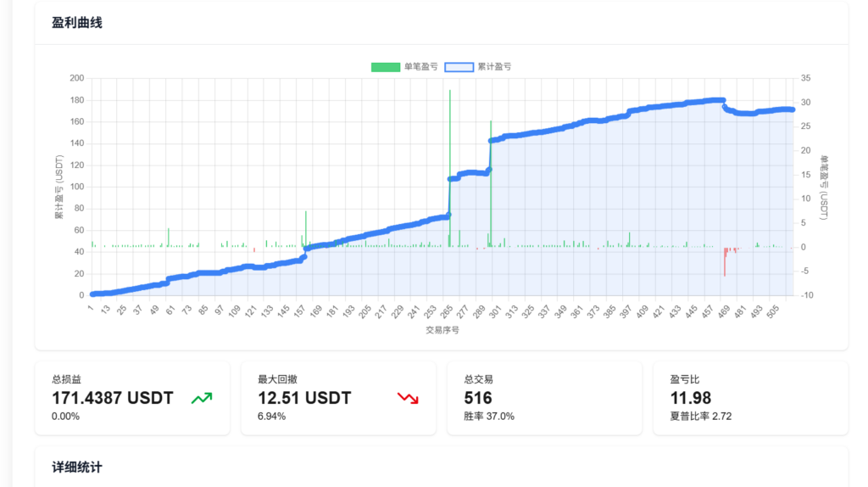Click the red loss bar near trade 469
The image size is (868, 487).
(725, 261)
